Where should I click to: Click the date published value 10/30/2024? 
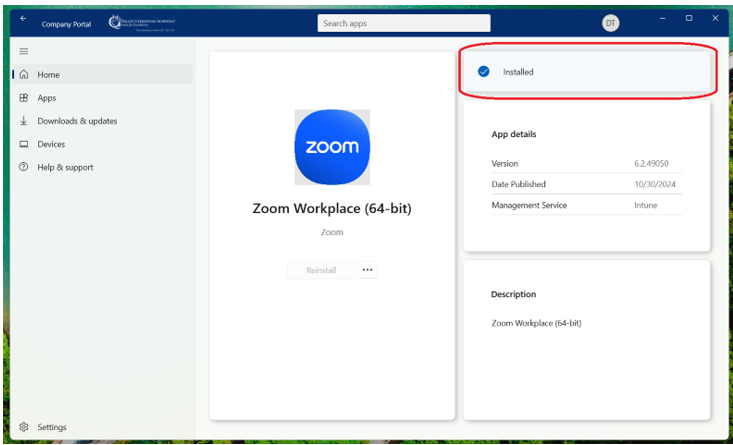(x=655, y=184)
